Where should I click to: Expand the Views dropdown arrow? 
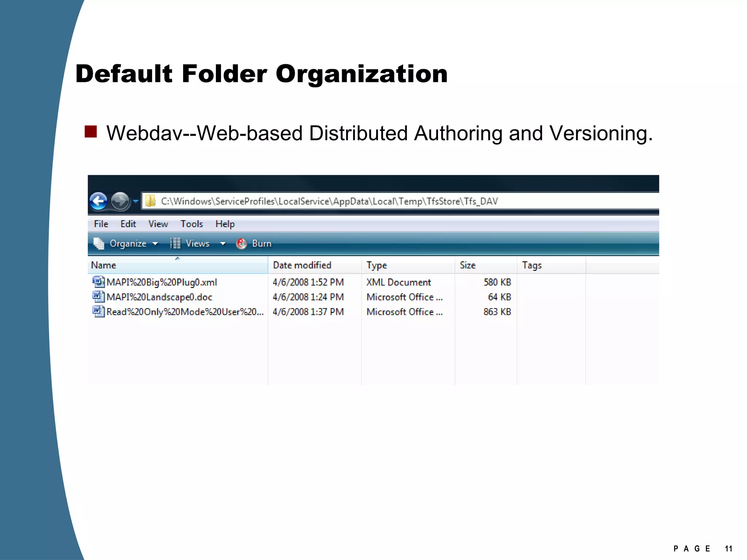point(222,244)
